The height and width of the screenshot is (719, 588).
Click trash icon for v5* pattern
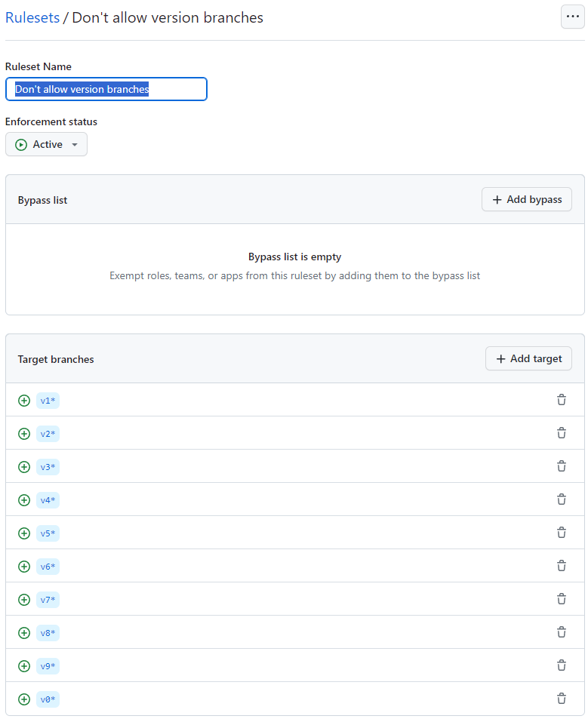[x=561, y=533]
